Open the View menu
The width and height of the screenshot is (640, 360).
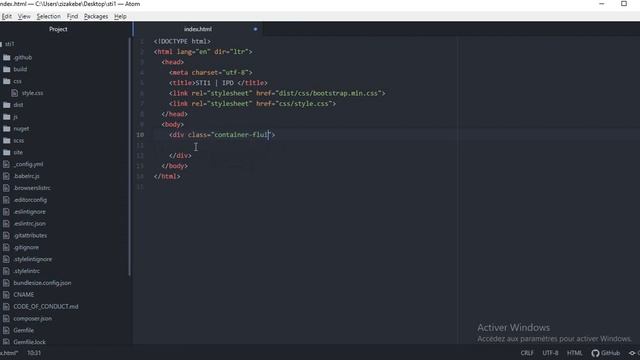click(x=24, y=16)
